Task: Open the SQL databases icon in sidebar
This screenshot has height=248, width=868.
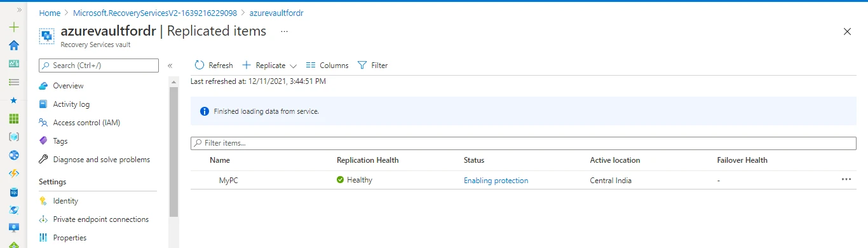Action: [14, 191]
